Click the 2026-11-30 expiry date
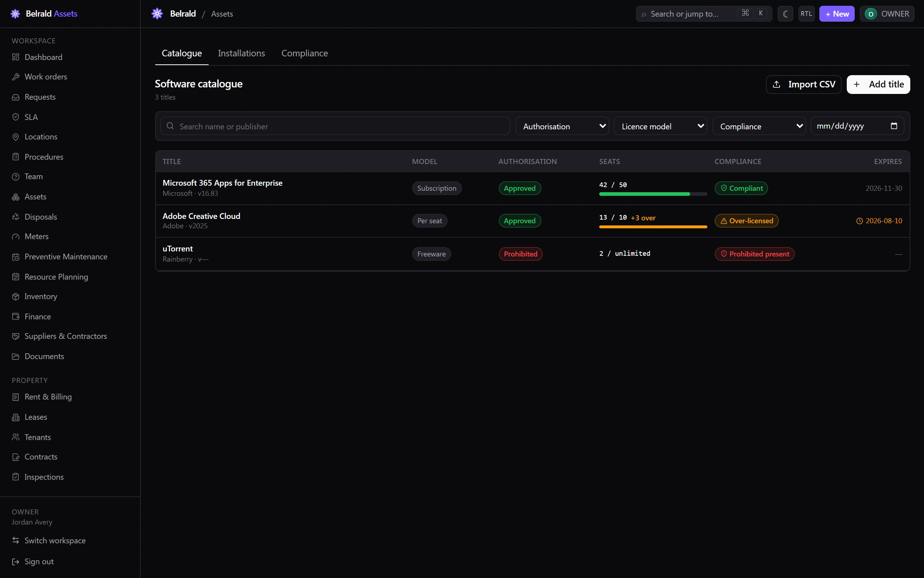Viewport: 924px width, 578px height. tap(884, 188)
